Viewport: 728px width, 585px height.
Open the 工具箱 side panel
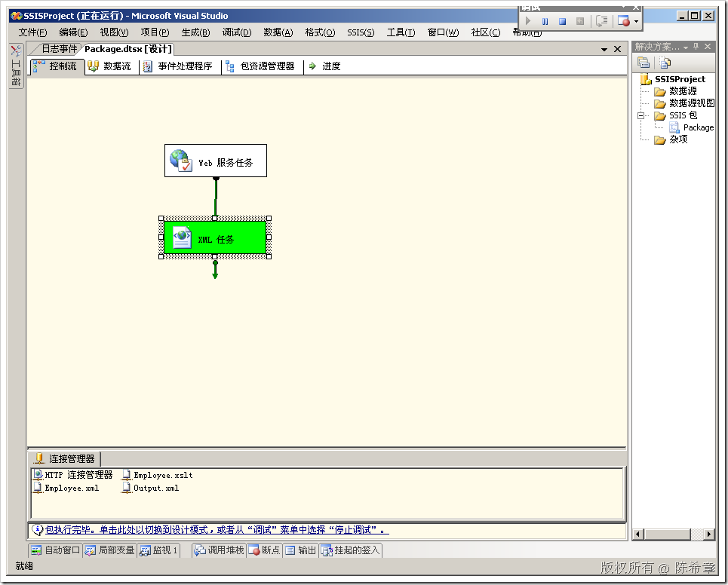click(17, 66)
